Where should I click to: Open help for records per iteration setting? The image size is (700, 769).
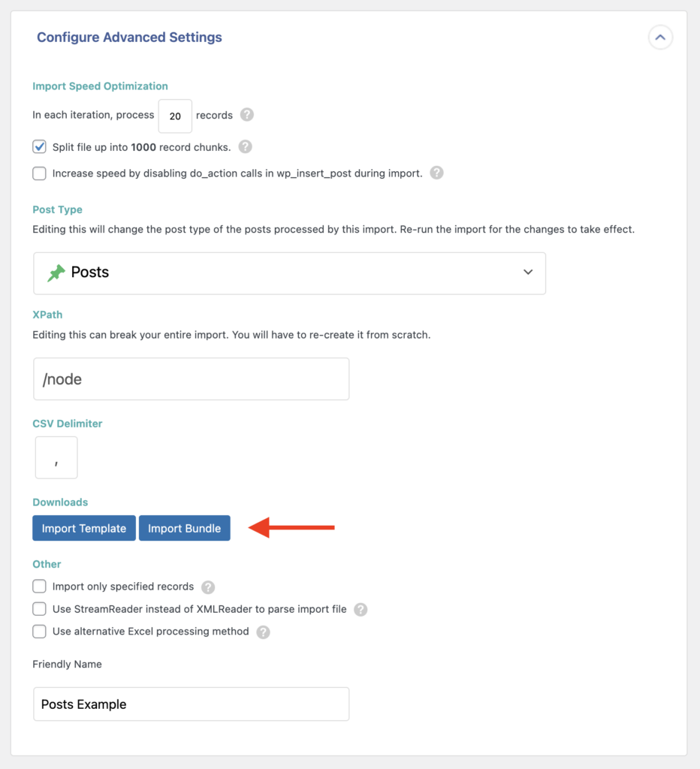tap(246, 115)
